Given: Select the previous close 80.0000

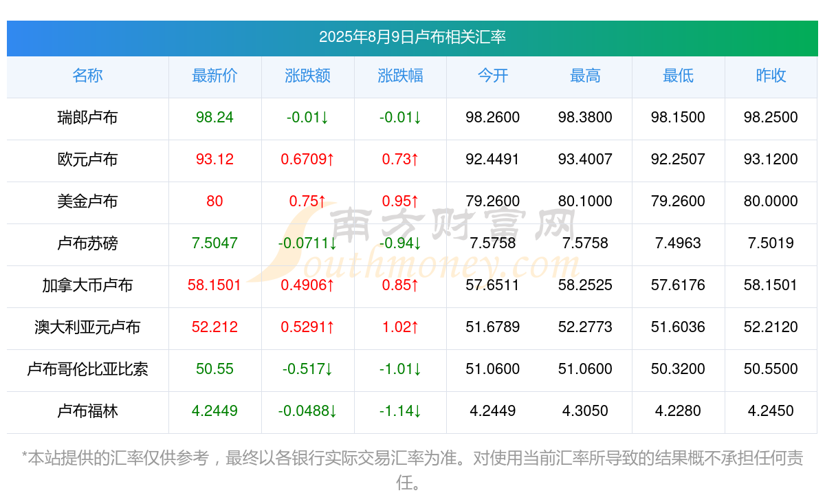Looking at the screenshot, I should (x=771, y=201).
